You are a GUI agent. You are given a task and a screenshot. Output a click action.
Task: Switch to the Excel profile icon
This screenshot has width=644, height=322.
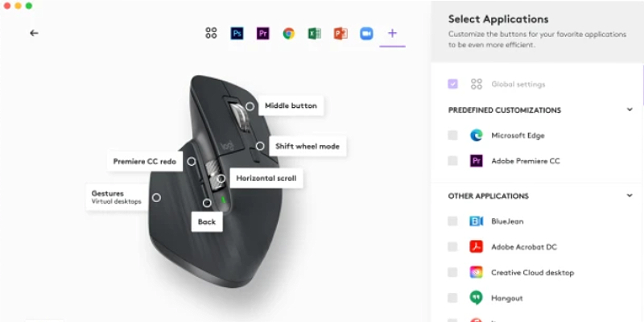[315, 33]
